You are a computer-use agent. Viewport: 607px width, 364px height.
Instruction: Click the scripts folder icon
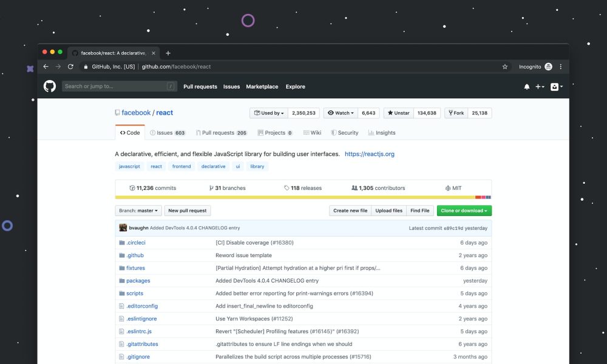[122, 293]
